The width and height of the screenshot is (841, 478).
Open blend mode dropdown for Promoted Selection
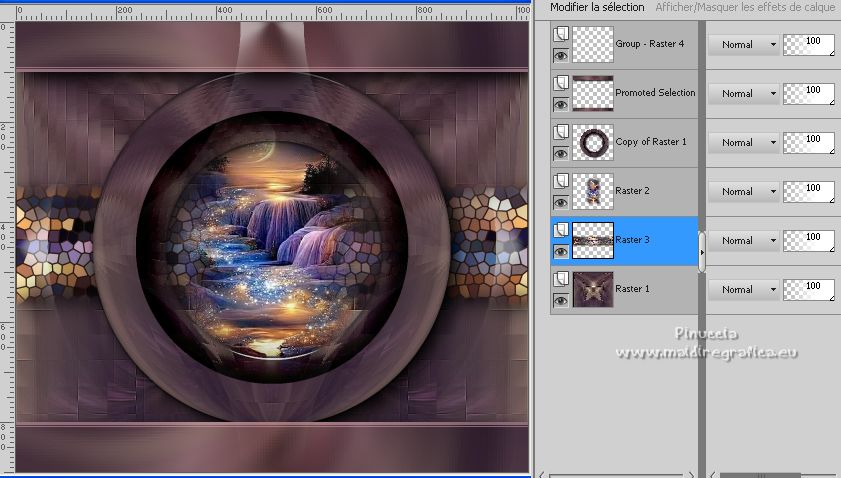point(744,93)
